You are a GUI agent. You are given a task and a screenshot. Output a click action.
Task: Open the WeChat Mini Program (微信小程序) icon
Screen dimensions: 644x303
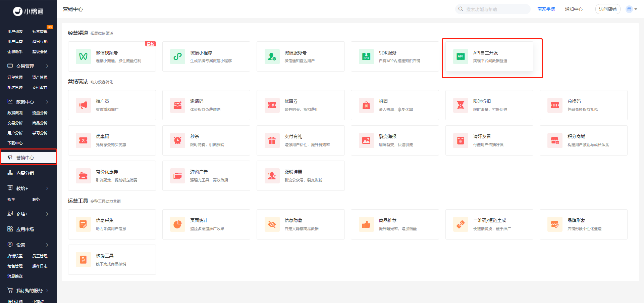[x=177, y=56]
